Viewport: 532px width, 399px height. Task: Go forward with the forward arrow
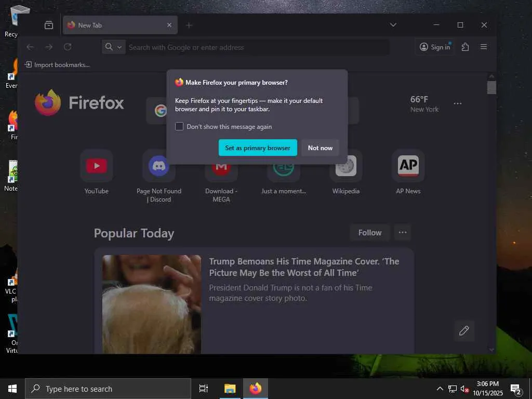(49, 47)
